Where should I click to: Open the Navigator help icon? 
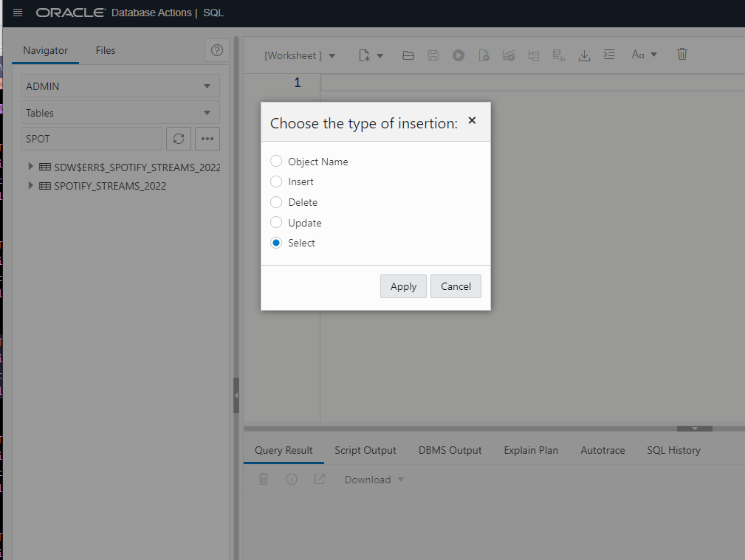217,50
